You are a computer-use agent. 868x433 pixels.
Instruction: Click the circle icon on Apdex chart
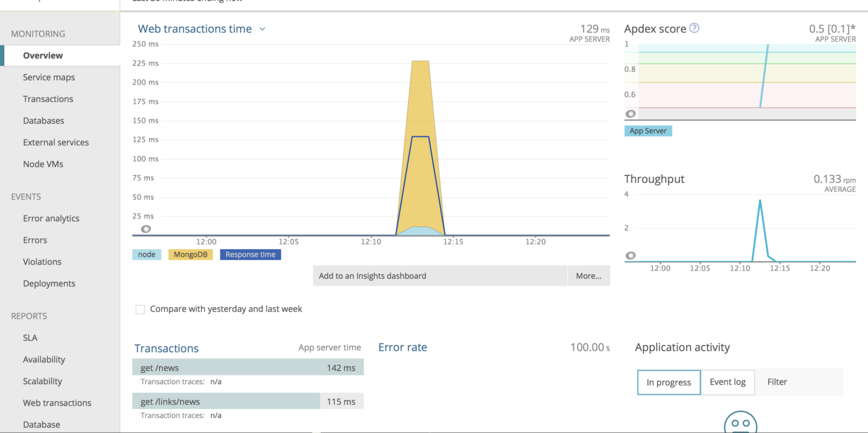(x=630, y=114)
